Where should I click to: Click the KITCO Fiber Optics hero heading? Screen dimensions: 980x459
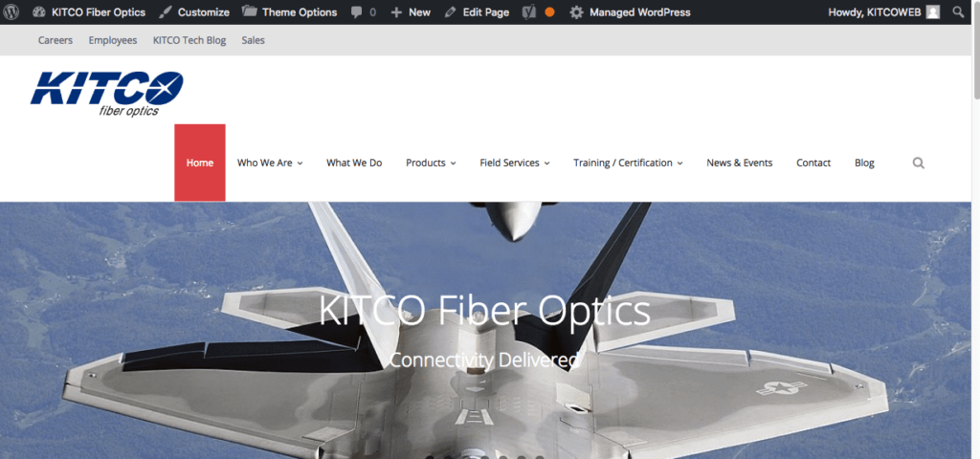point(484,311)
